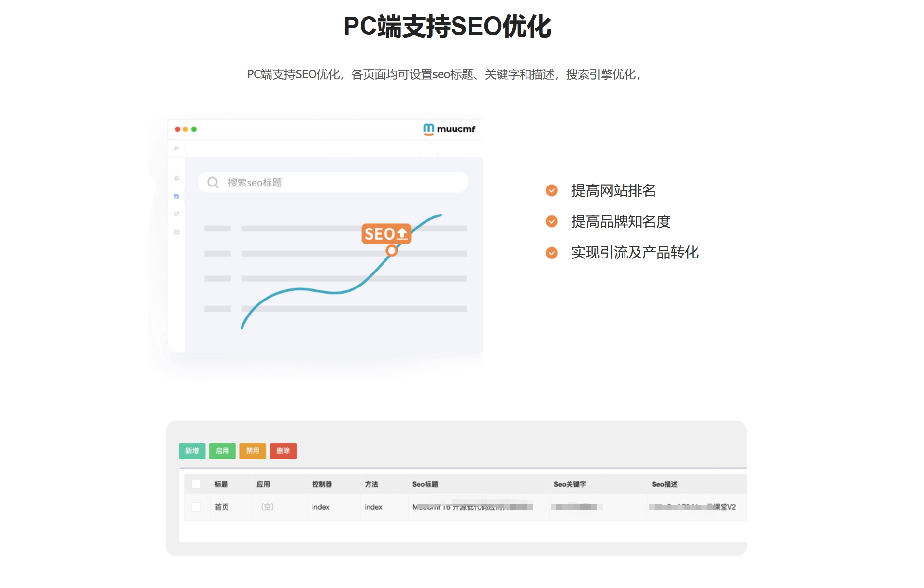Click the Seo标题 column header

coord(425,484)
